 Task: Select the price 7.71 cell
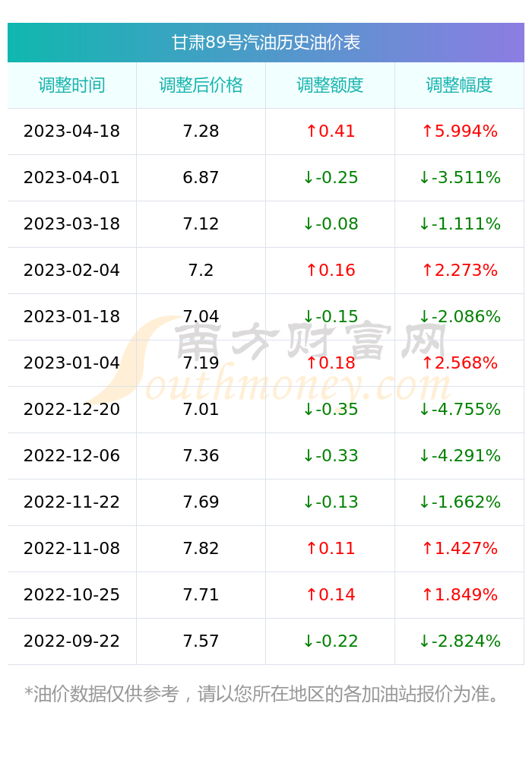201,595
